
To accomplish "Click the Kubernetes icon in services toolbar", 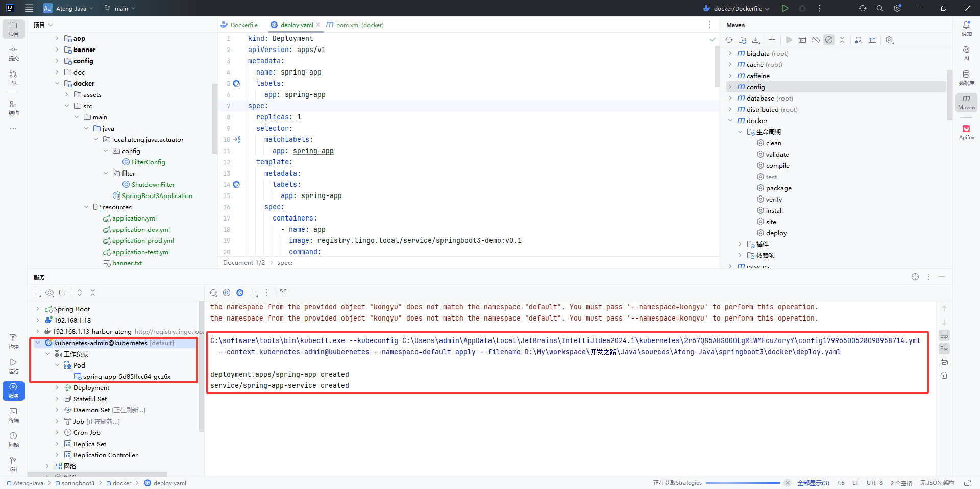I will coord(240,292).
